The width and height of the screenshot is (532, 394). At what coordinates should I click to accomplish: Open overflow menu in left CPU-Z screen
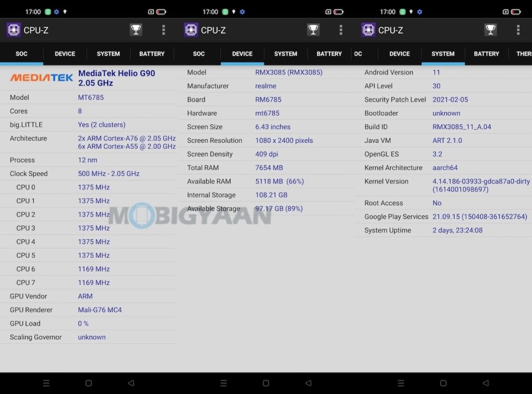click(164, 30)
